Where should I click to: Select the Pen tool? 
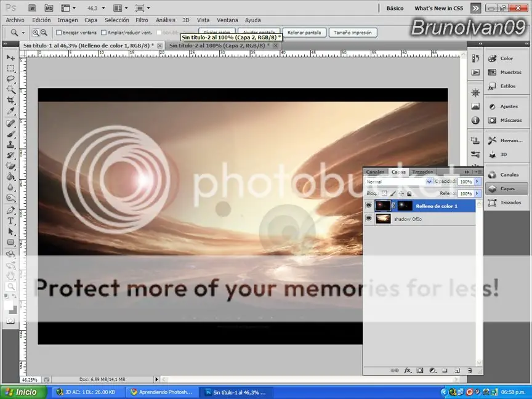coord(10,211)
